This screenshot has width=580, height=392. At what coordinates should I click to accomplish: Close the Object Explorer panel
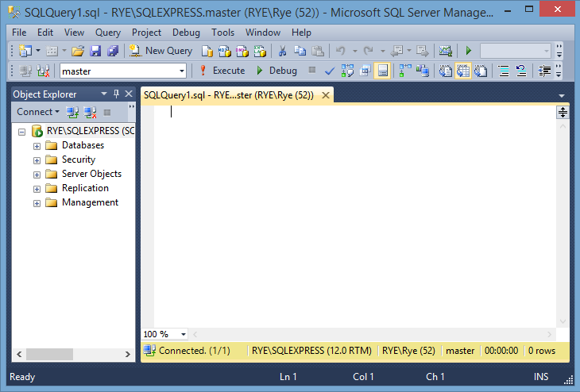[129, 94]
